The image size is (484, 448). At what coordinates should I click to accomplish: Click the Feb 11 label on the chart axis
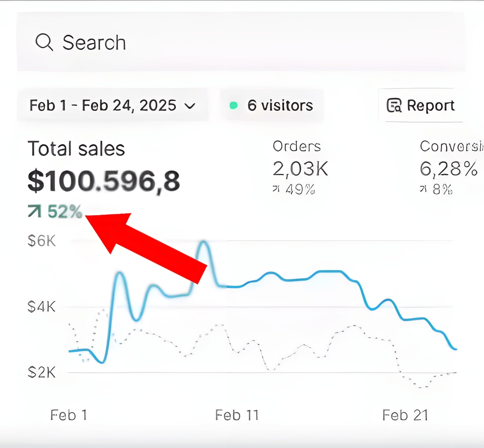coord(237,415)
